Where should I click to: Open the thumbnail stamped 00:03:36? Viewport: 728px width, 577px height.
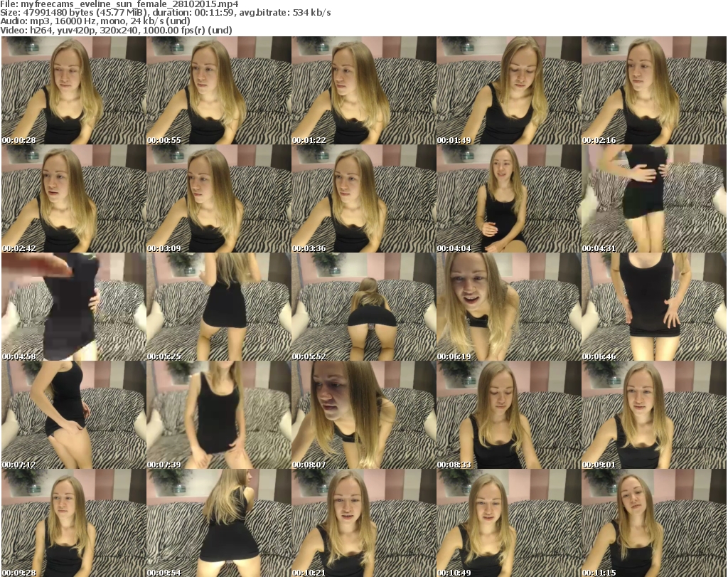363,198
